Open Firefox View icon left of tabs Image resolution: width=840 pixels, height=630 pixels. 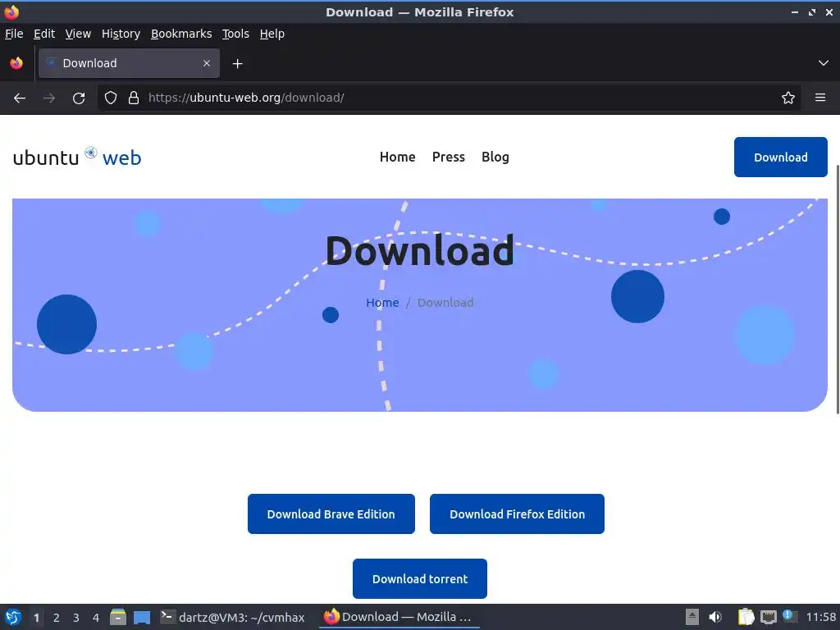(16, 63)
